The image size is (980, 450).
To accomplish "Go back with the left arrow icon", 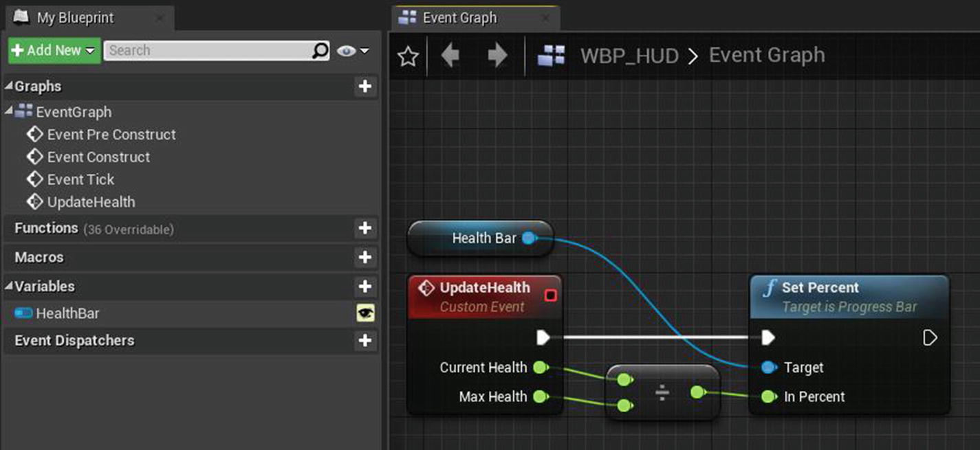I will (450, 56).
